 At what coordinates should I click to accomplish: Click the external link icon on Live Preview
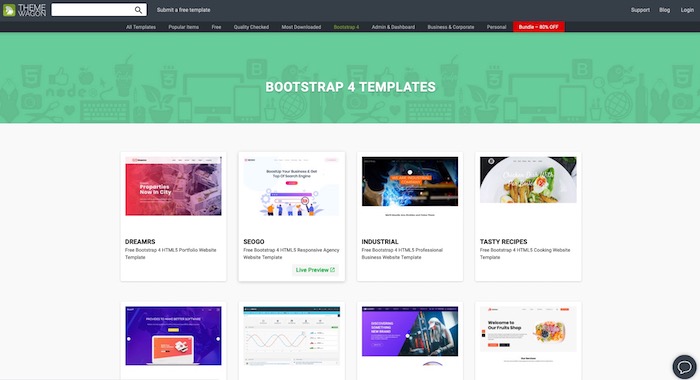332,270
